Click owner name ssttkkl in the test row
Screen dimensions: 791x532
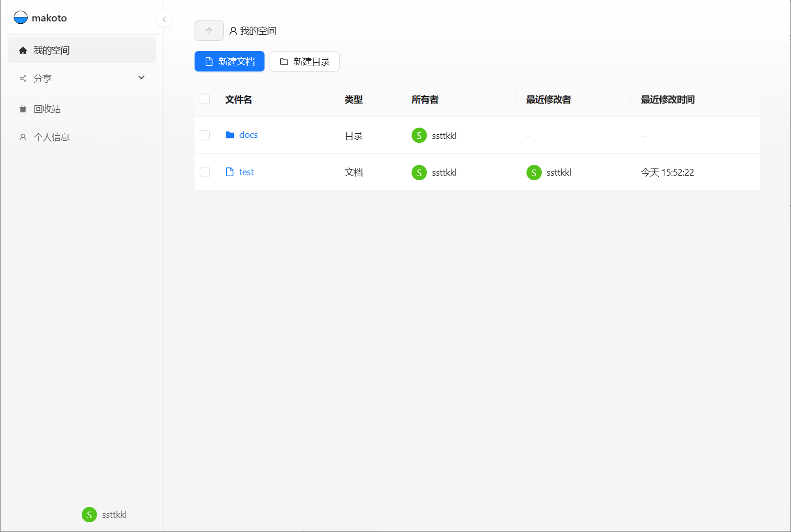click(444, 173)
